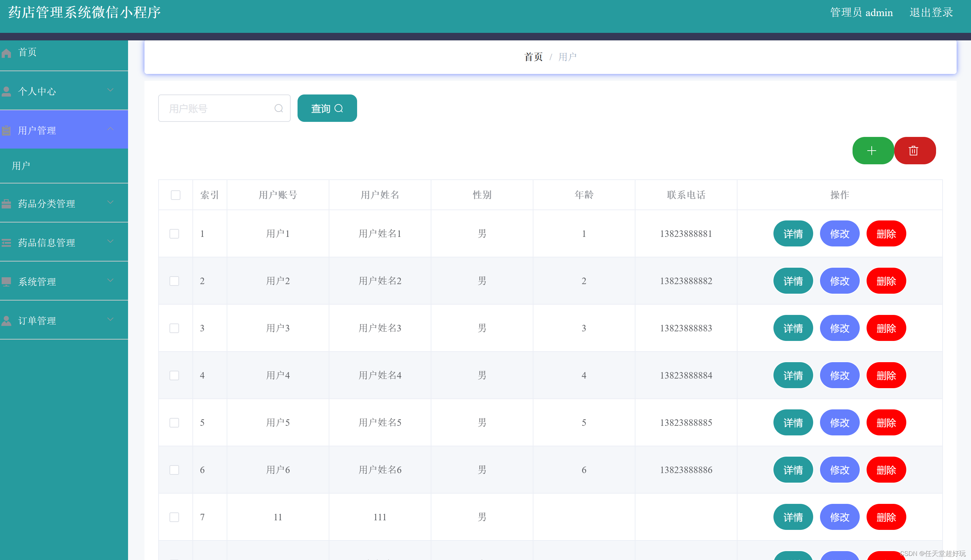Click 详情 for 用户2
971x560 pixels.
click(x=793, y=281)
